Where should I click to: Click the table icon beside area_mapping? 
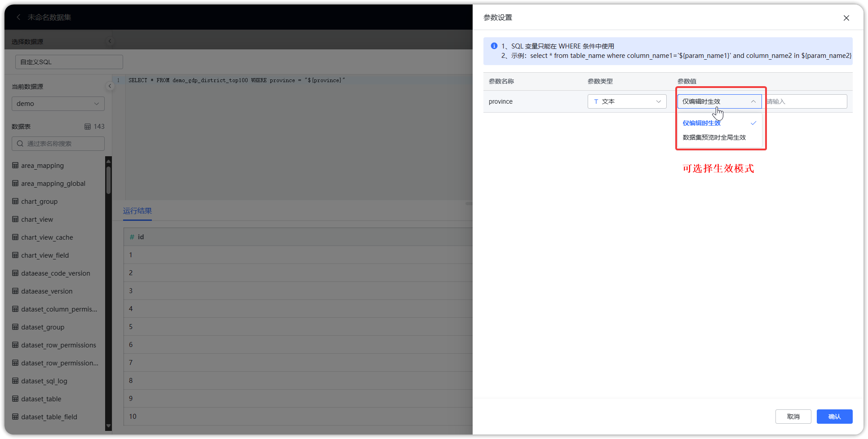point(15,165)
